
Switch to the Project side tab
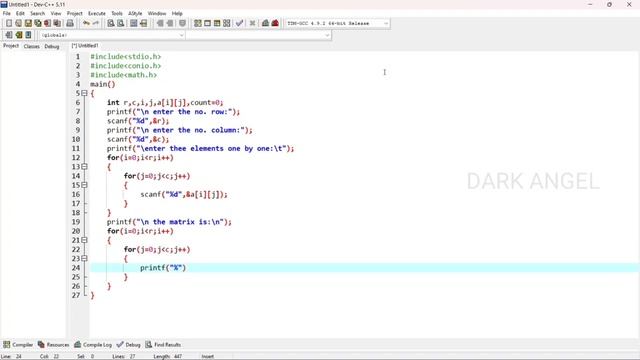coord(11,46)
